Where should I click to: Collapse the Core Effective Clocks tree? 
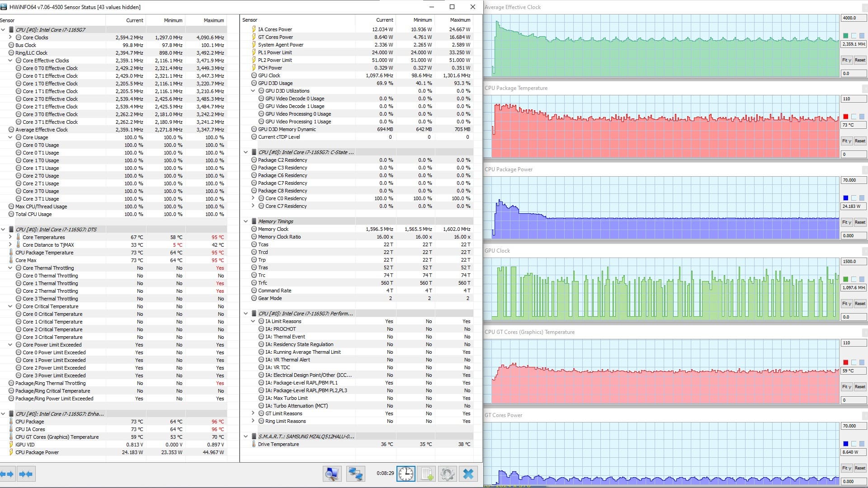[x=10, y=61]
